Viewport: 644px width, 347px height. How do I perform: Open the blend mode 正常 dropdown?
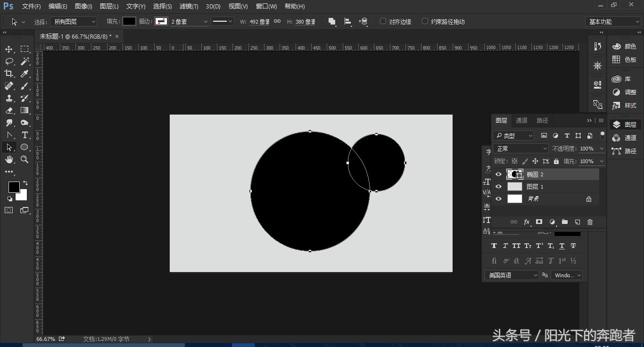[521, 149]
